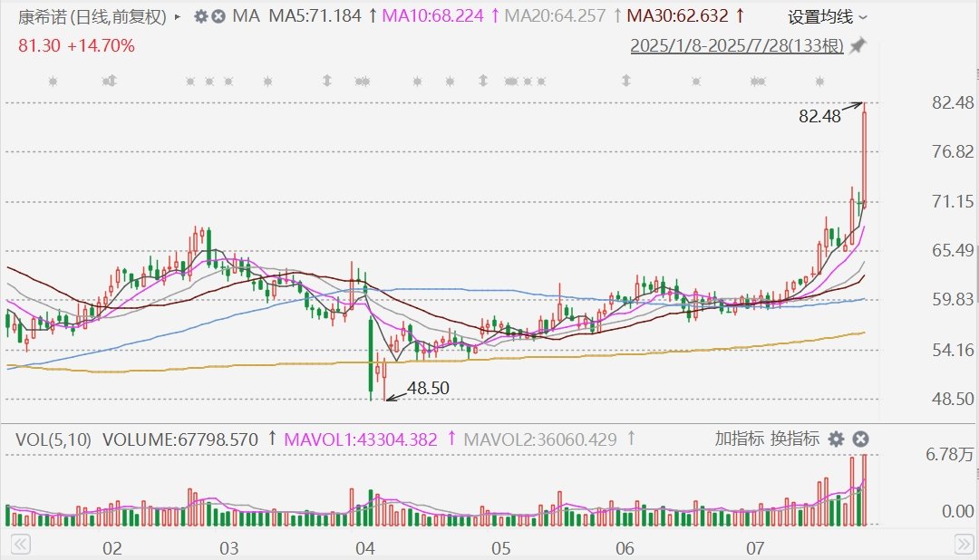Click the last event marker above the late-July candles
979x560 pixels.
point(819,82)
